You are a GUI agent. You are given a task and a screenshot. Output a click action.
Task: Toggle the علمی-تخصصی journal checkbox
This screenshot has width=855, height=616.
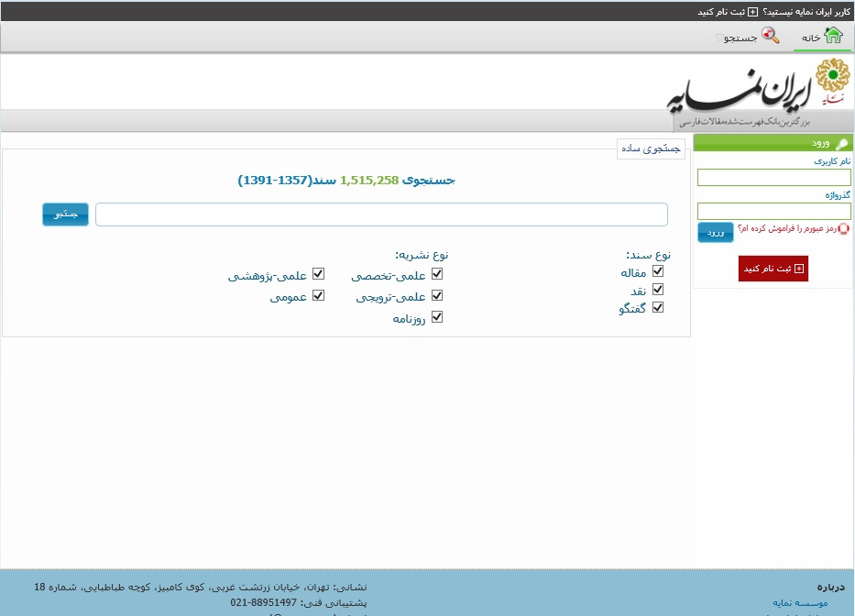[437, 274]
